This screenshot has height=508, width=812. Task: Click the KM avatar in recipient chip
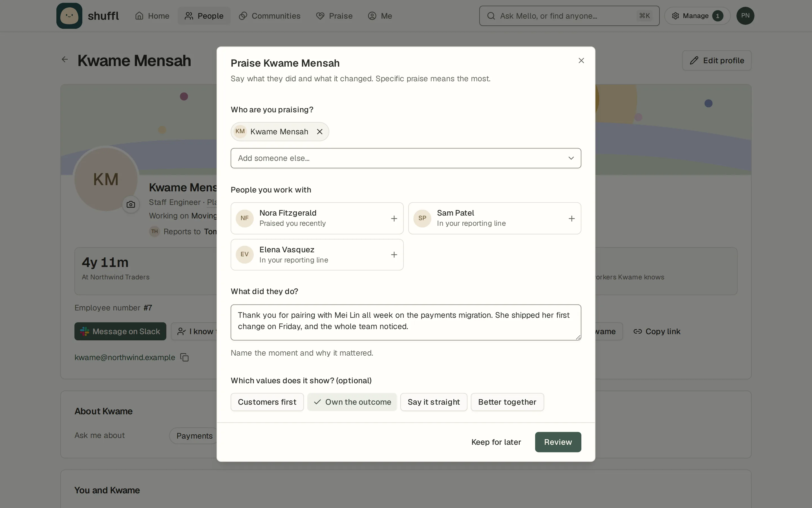pyautogui.click(x=240, y=131)
